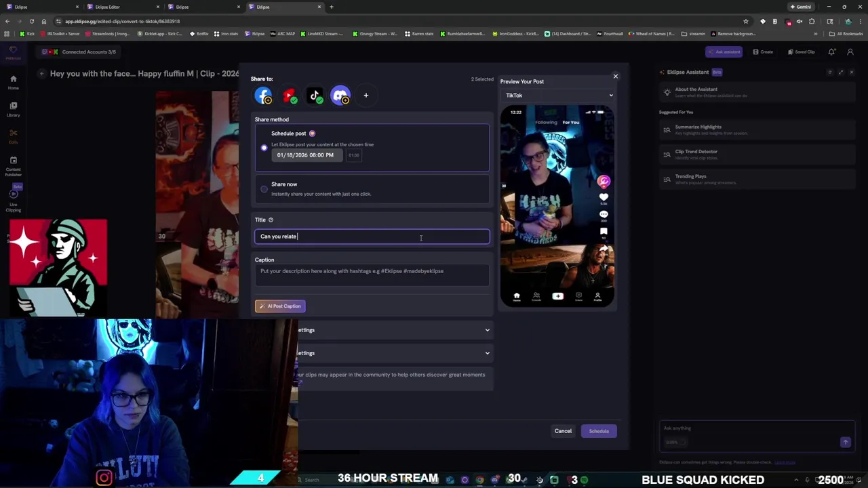This screenshot has width=868, height=488.
Task: Go to Home in the left sidebar
Action: pos(13,82)
